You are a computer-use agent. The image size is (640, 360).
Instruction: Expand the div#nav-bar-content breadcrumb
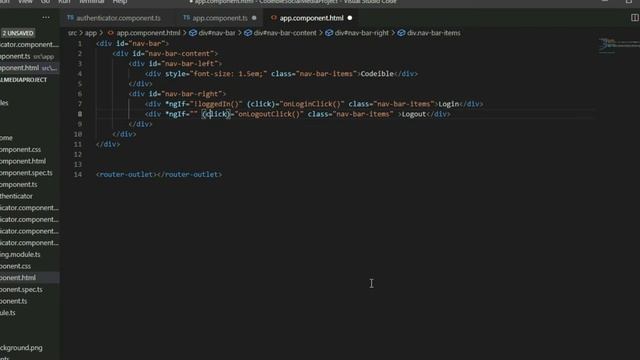tap(285, 33)
